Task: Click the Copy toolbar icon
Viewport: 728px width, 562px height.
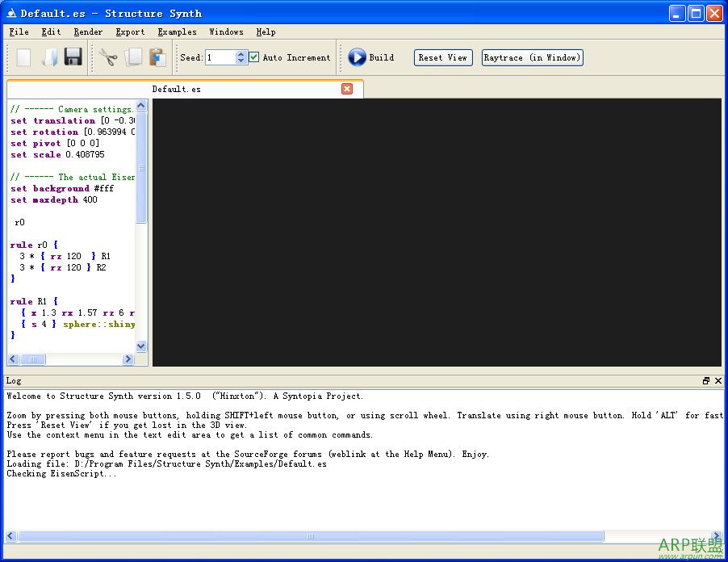Action: click(x=133, y=57)
